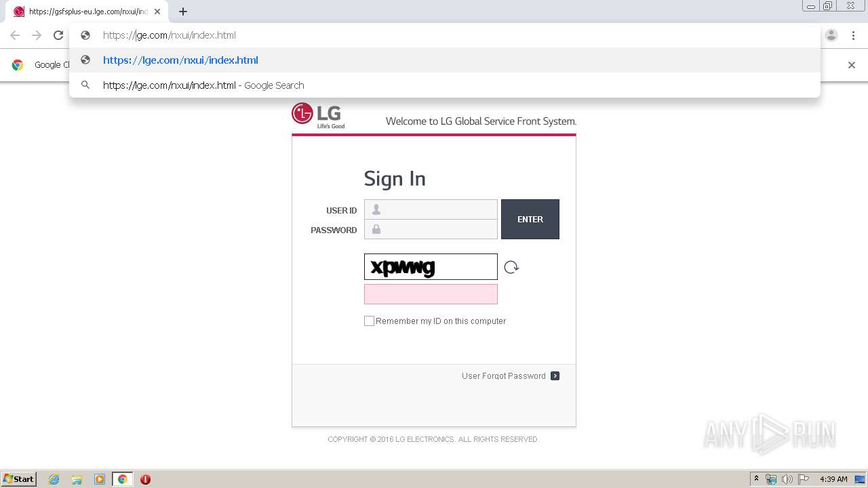Open the red Opera taskbar icon

coord(145,479)
